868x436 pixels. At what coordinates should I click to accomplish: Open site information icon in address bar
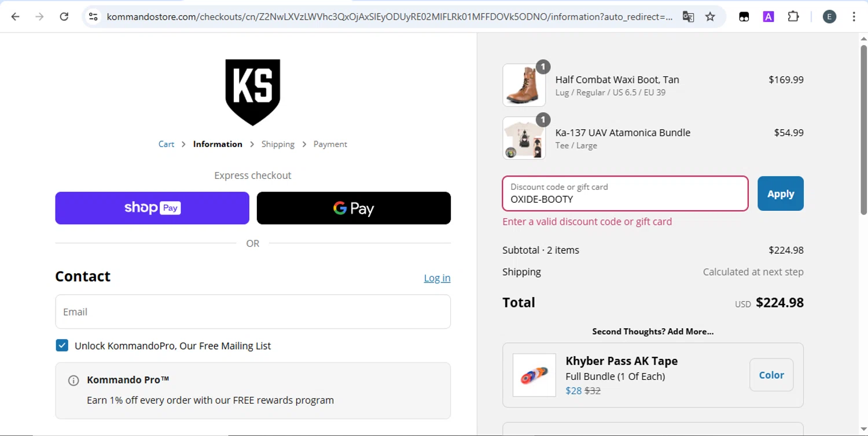93,17
